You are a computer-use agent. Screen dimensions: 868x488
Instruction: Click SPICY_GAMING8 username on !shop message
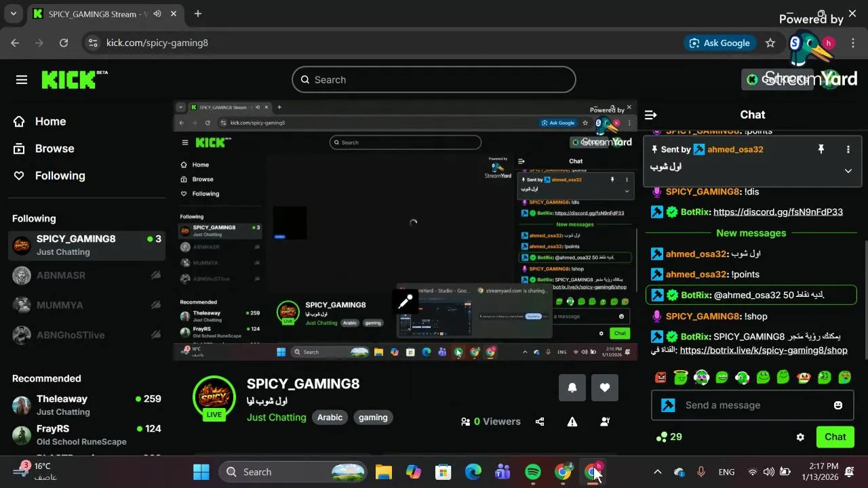point(703,317)
